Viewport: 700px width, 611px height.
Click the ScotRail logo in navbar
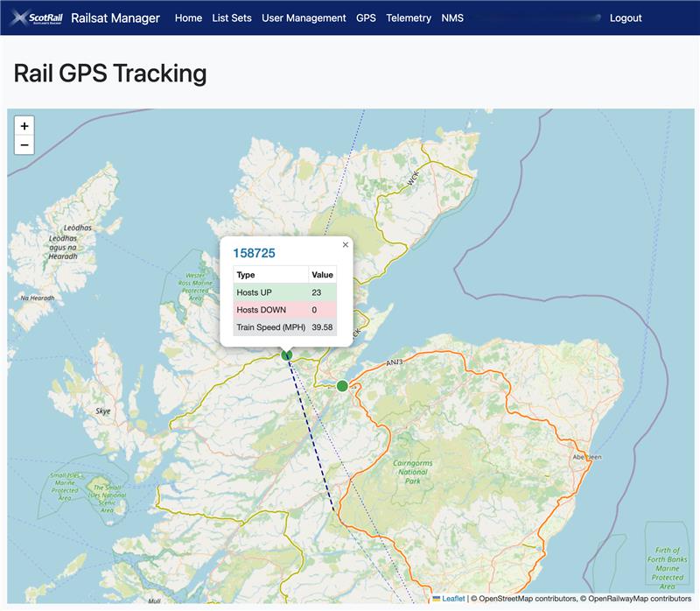[37, 18]
